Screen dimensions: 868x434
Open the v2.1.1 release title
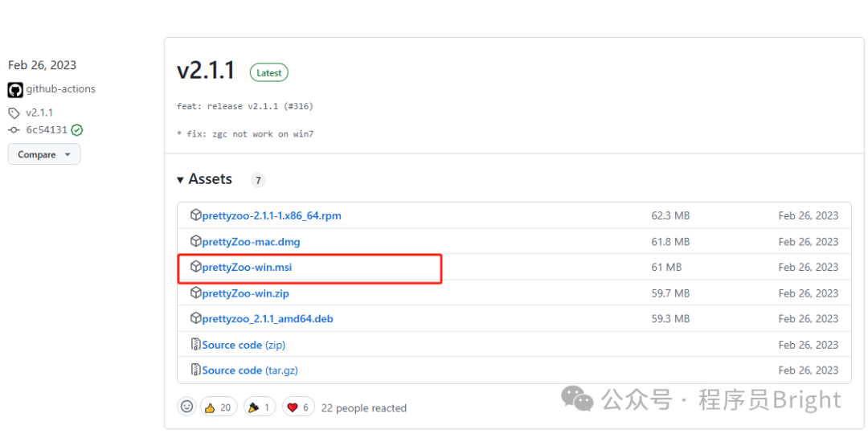(x=206, y=71)
